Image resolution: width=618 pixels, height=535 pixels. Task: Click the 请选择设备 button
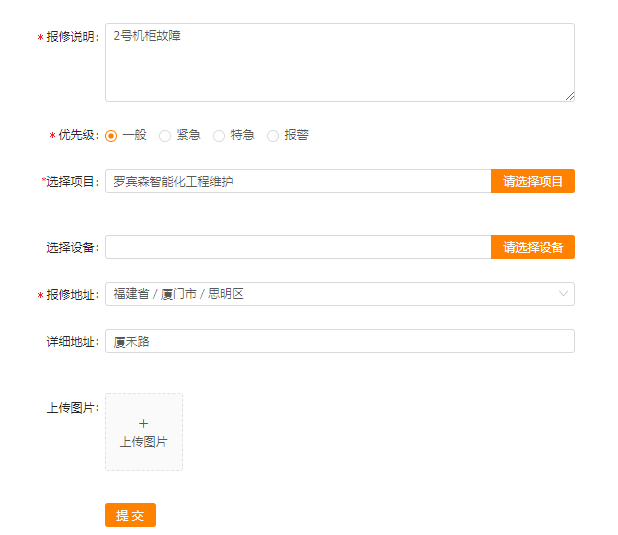point(532,247)
